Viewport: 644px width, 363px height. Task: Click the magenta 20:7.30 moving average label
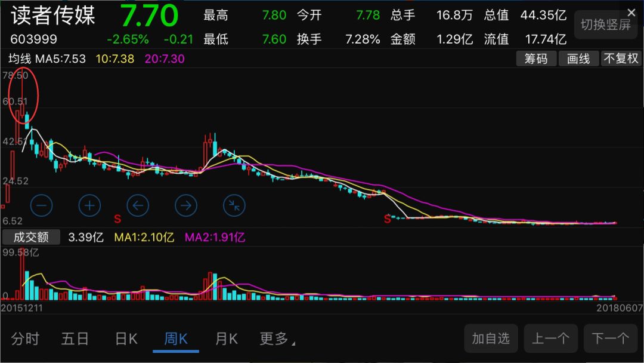(165, 59)
